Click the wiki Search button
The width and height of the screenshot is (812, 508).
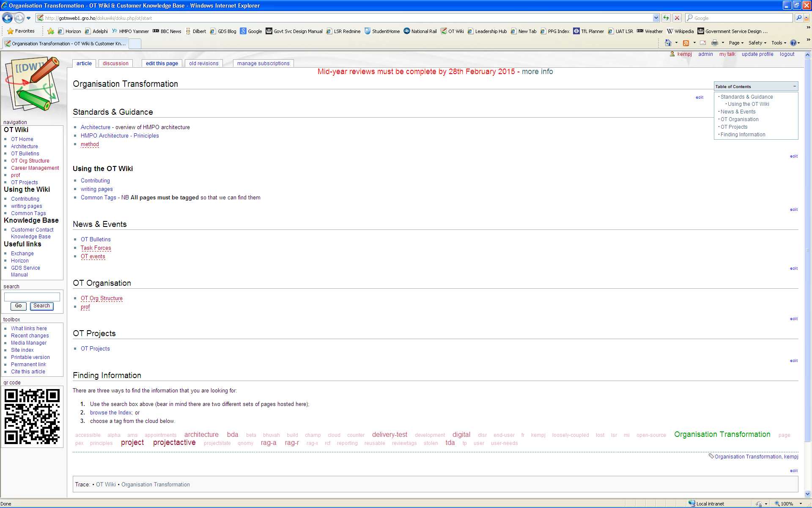(x=41, y=306)
